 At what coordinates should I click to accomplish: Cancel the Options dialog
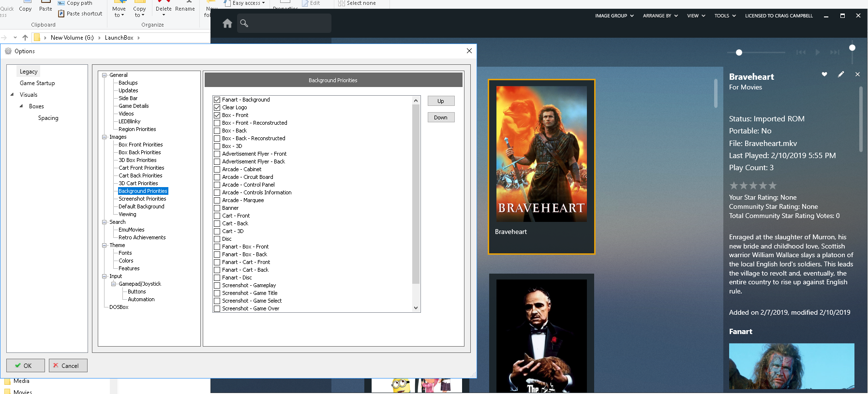click(x=68, y=365)
